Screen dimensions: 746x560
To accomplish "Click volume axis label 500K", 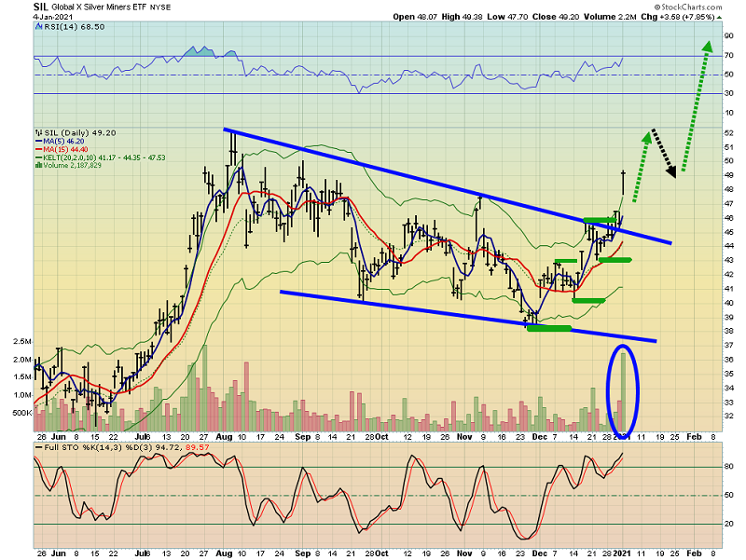I will (x=22, y=413).
